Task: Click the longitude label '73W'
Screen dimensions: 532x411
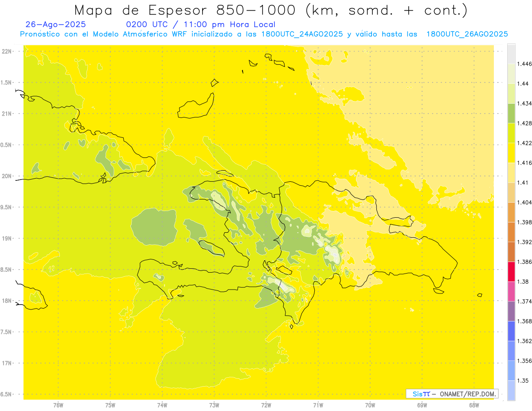Action: [x=214, y=405]
